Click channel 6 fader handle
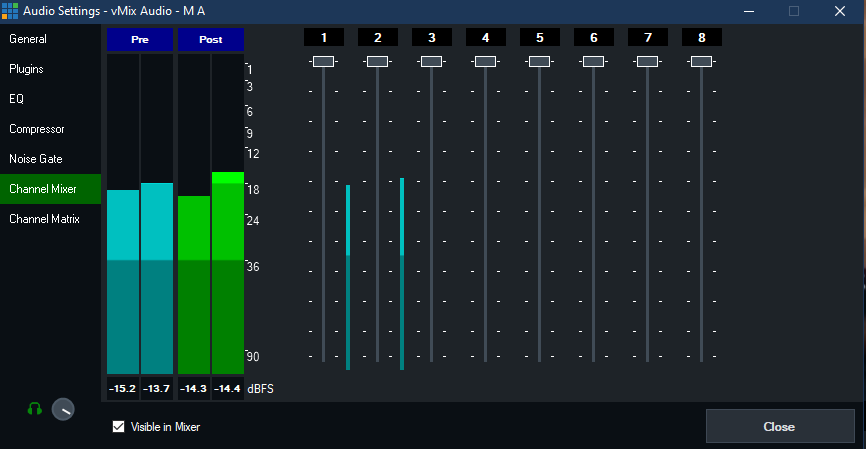This screenshot has height=449, width=866. (593, 62)
